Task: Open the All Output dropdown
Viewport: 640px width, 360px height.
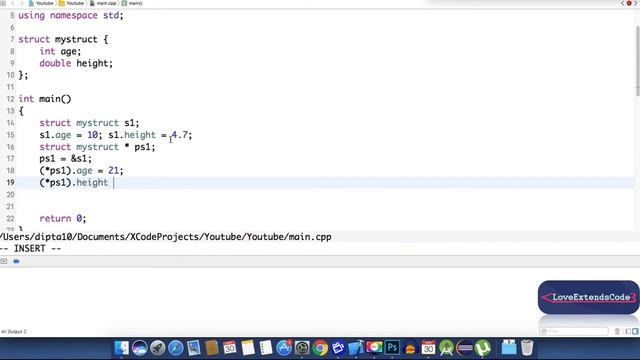Action: point(14,331)
